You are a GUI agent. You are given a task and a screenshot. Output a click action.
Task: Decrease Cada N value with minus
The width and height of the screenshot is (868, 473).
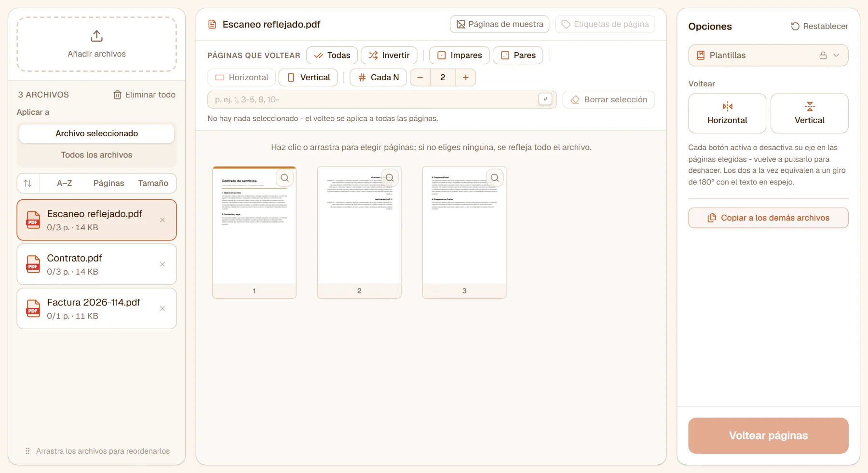click(420, 77)
